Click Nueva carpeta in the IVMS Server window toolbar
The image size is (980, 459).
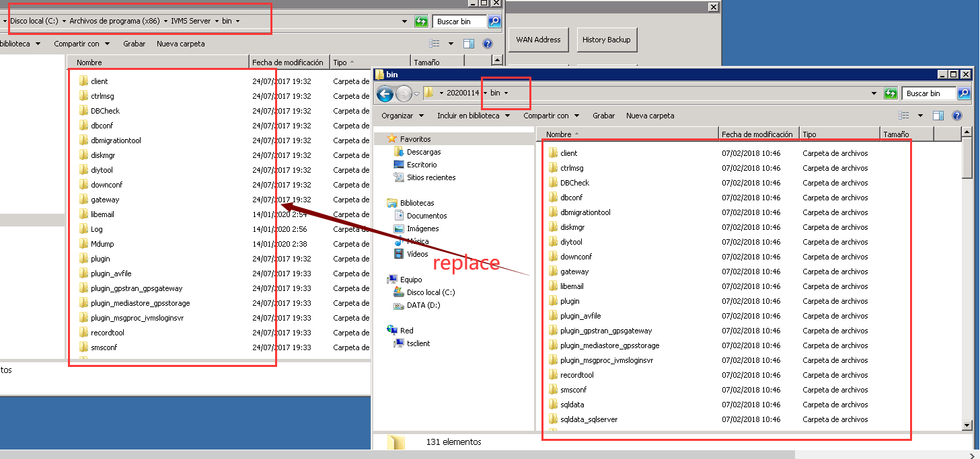point(180,44)
